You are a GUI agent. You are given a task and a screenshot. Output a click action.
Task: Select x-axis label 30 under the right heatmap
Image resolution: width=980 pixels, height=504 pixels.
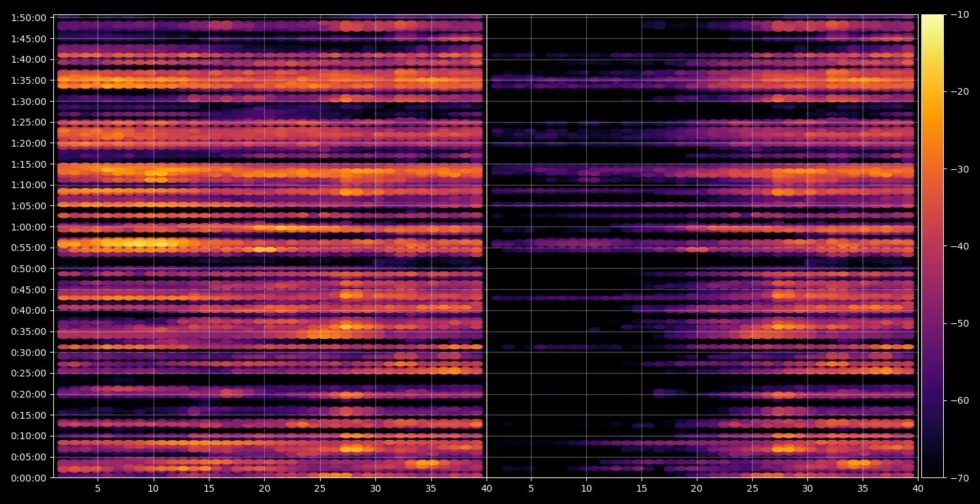point(807,488)
